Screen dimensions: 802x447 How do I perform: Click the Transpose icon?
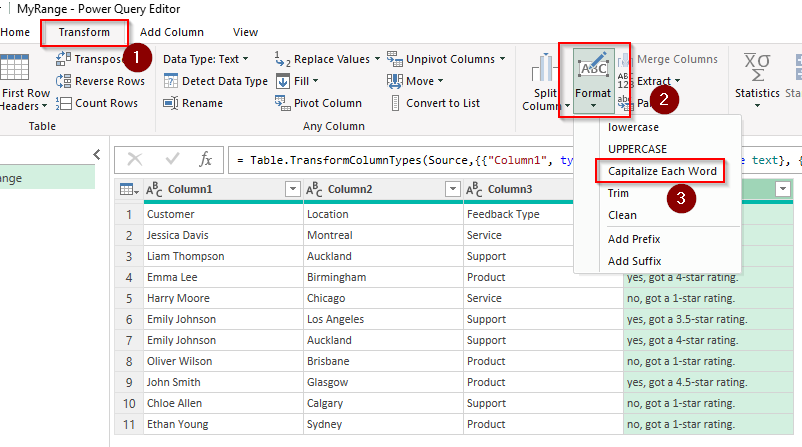pyautogui.click(x=63, y=59)
